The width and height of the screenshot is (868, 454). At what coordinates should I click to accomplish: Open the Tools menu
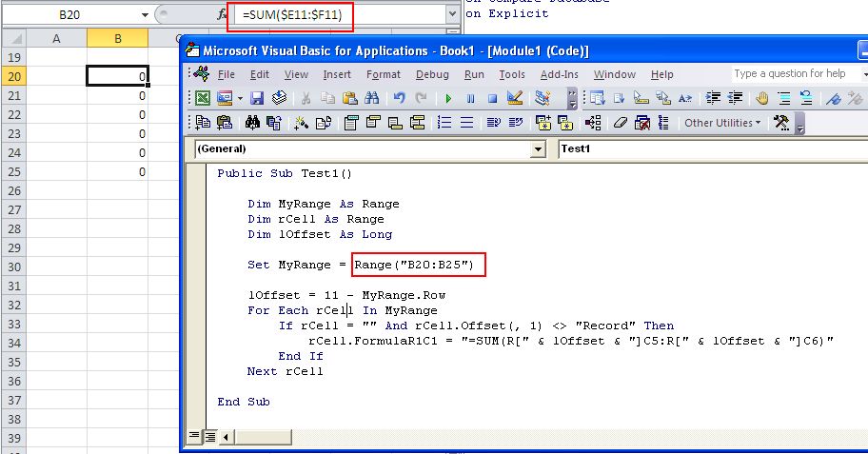pos(511,74)
